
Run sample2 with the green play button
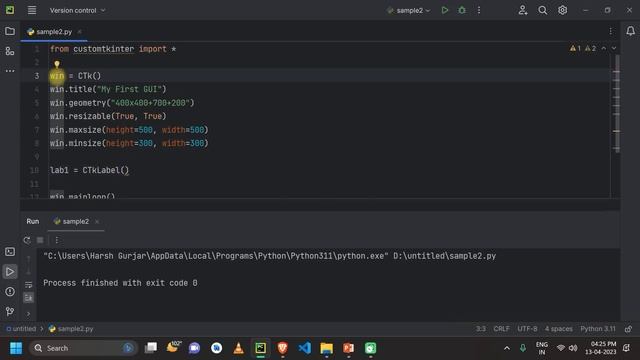[x=445, y=10]
